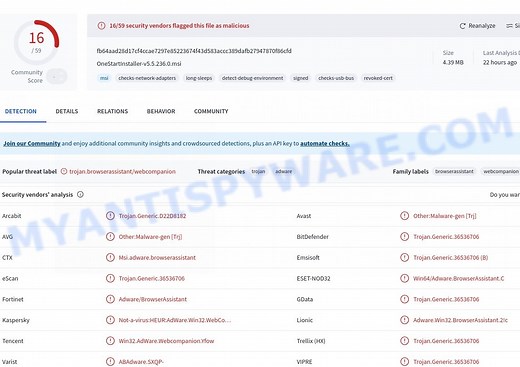Click Lionic result Adware.Win32.BrowserAssistant.2!c
520x367 pixels.
460,320
